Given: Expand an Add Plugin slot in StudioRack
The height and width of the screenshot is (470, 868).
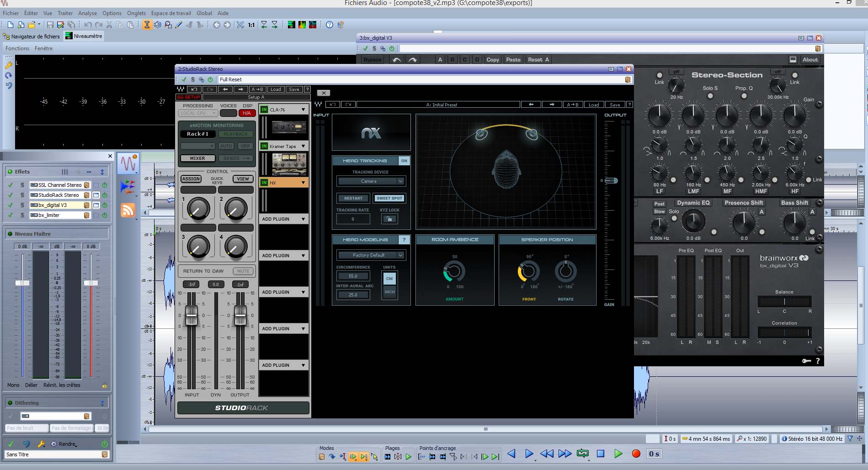Looking at the screenshot, I should click(283, 219).
